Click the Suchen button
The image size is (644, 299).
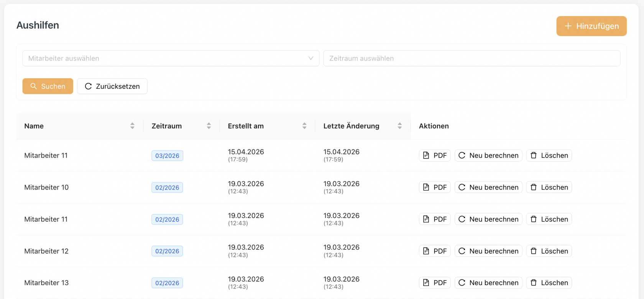(48, 86)
